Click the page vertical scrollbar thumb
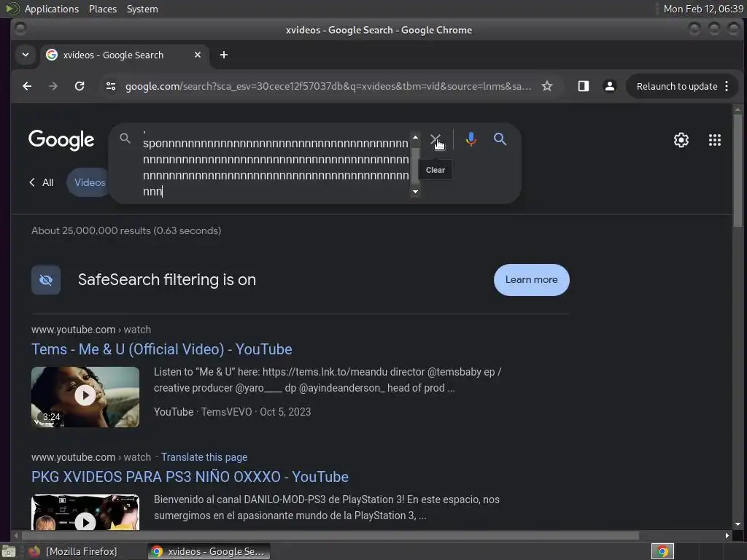 point(738,170)
